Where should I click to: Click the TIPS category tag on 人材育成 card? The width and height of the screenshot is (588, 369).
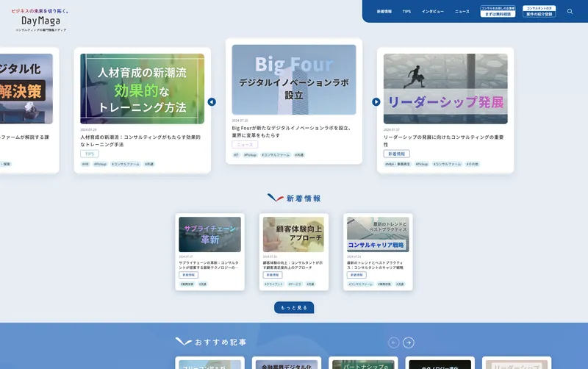[90, 154]
